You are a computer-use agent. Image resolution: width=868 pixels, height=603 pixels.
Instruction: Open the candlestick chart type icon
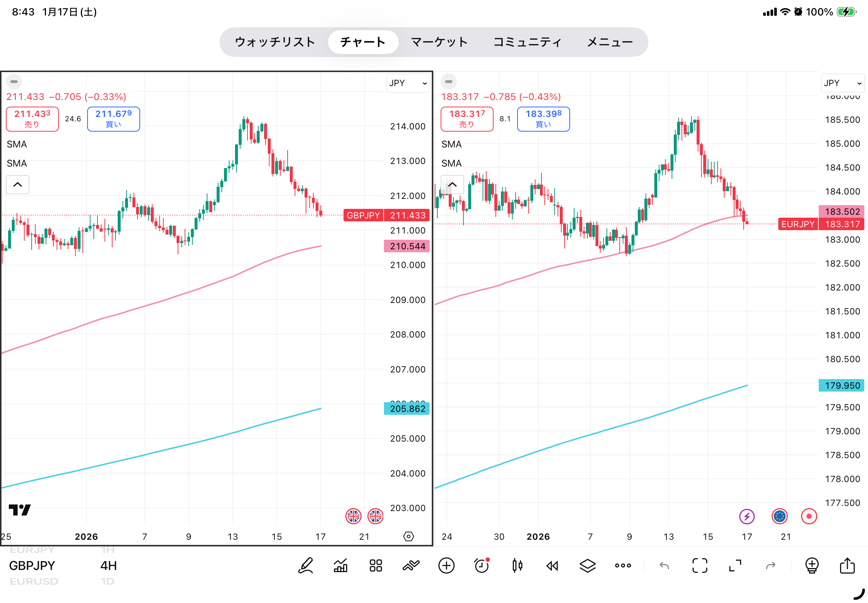click(x=517, y=565)
